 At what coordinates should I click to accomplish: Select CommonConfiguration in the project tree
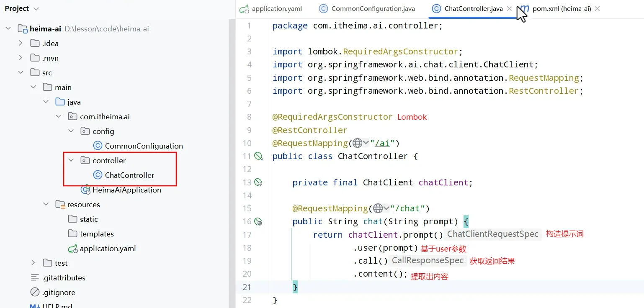[x=144, y=146]
